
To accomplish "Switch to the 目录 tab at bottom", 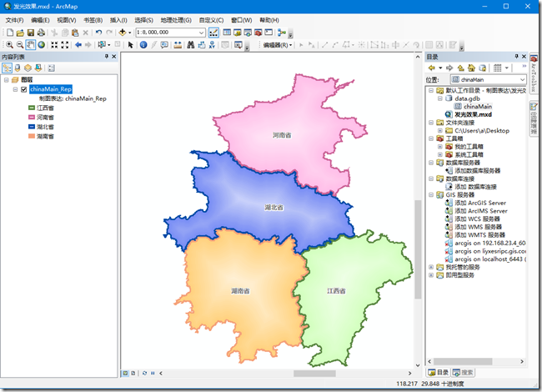I will pyautogui.click(x=439, y=372).
